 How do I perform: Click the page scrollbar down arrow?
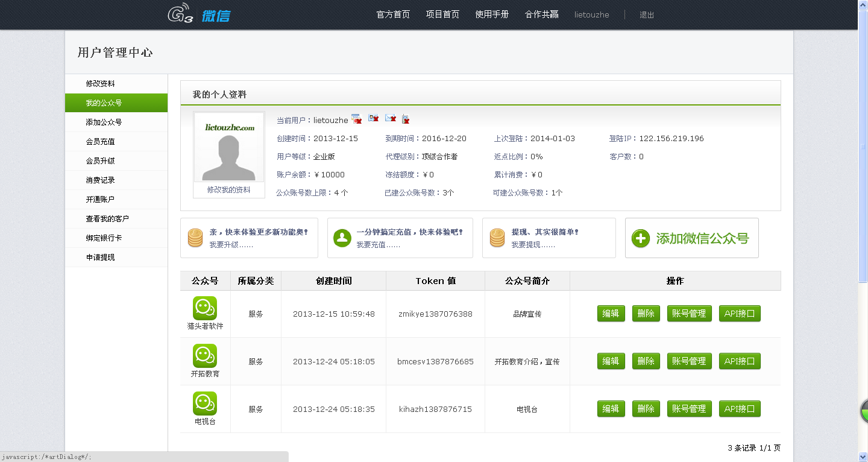coord(863,457)
